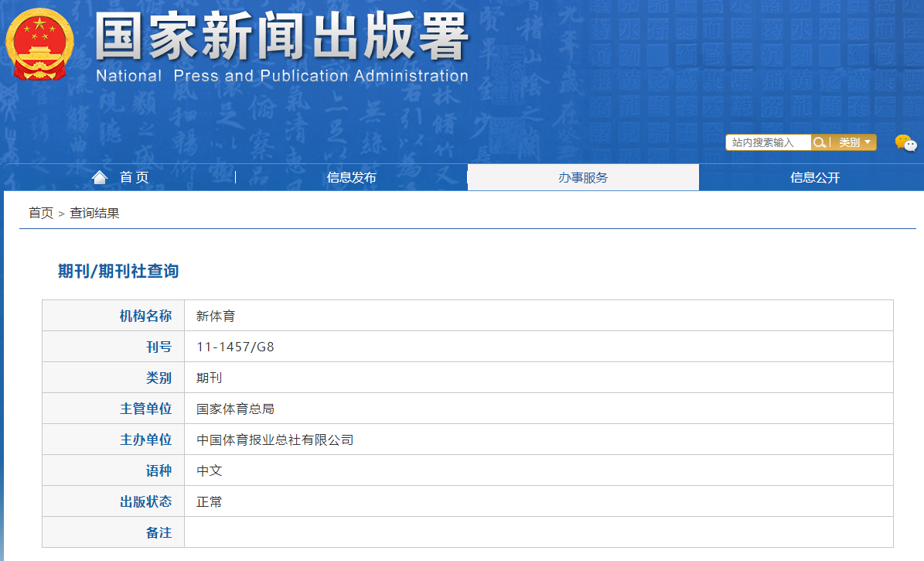The height and width of the screenshot is (561, 924).
Task: Click the home house icon in navigation
Action: tap(100, 177)
